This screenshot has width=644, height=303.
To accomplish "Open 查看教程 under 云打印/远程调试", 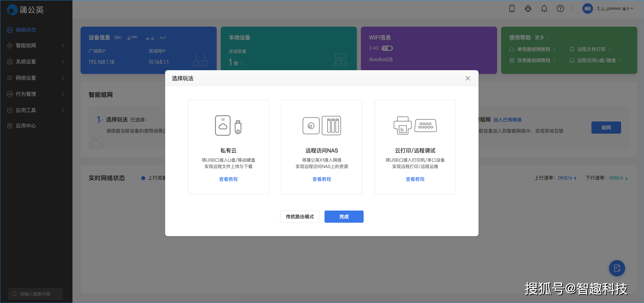I will (x=415, y=179).
